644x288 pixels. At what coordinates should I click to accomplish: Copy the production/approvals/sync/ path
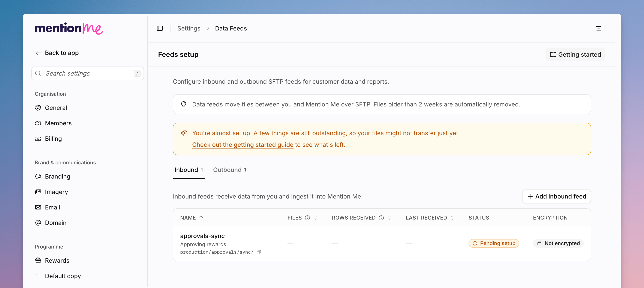tap(259, 252)
